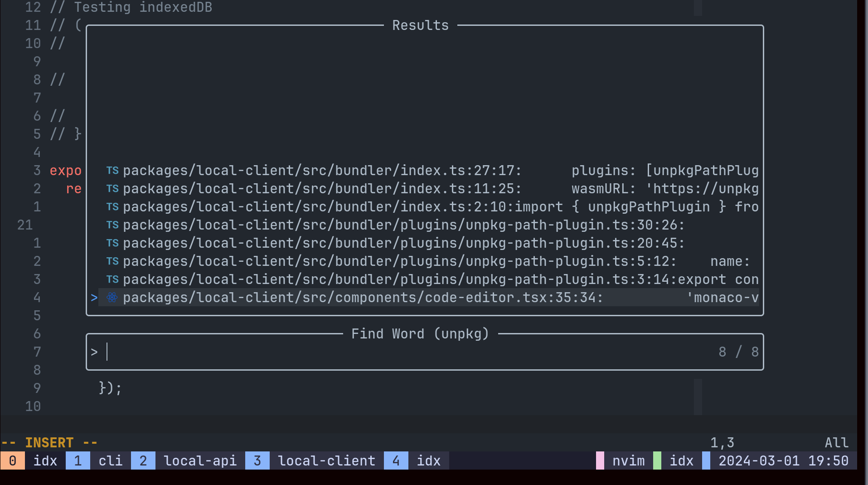This screenshot has width=868, height=485.
Task: Click the 1,3 cursor position readout
Action: point(722,443)
